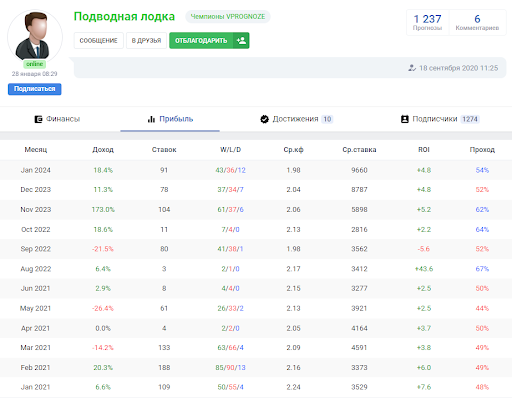Click the 1274 subscribers count badge
This screenshot has width=512, height=405.
point(470,119)
